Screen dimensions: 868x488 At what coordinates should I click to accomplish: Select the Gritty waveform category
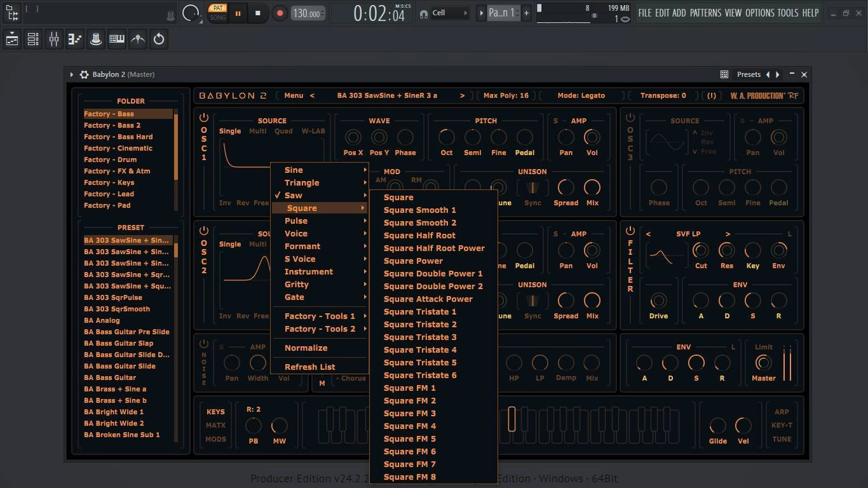pos(320,284)
